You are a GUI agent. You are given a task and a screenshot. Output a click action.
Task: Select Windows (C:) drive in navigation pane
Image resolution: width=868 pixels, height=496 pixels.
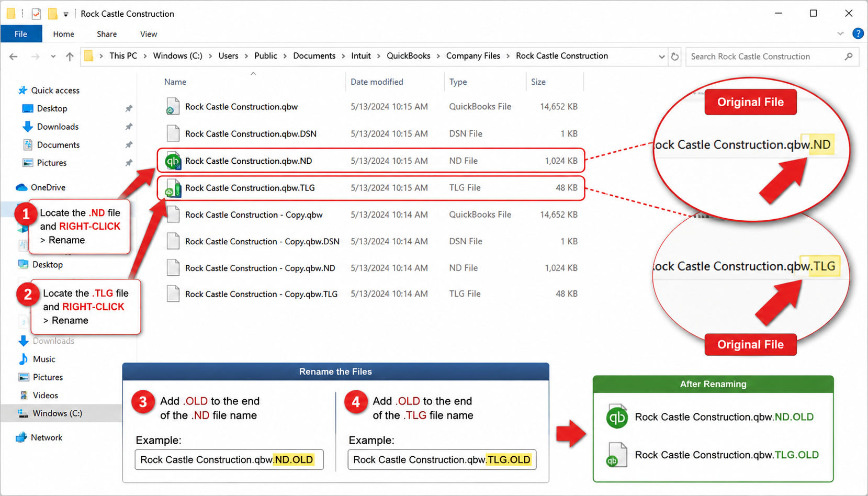[57, 413]
